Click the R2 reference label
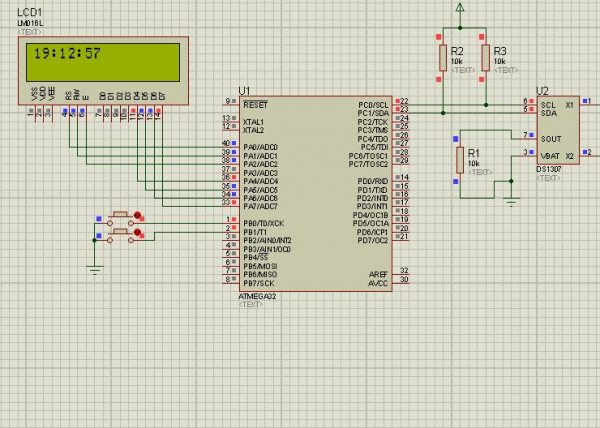The image size is (600, 428). (457, 51)
